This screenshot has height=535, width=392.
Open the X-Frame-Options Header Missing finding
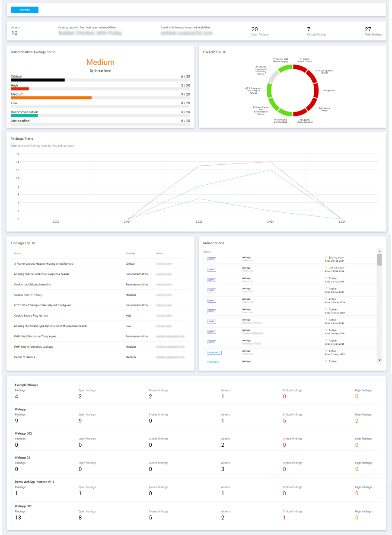(x=44, y=263)
